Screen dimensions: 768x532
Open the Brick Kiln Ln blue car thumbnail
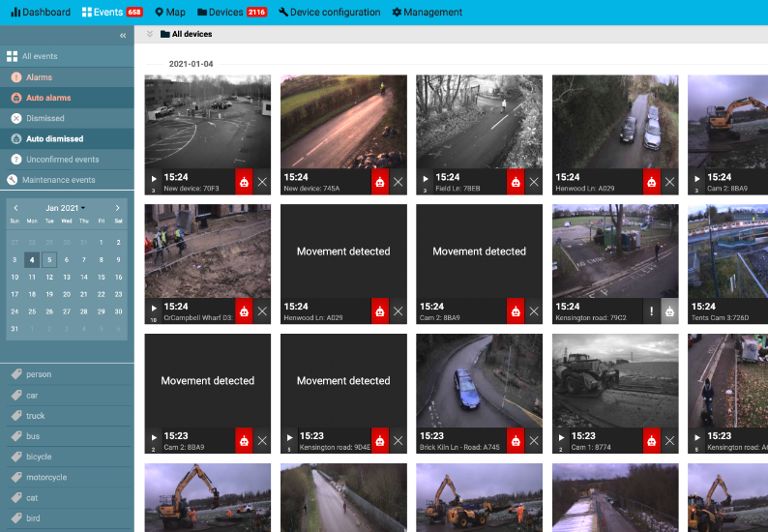pos(479,381)
